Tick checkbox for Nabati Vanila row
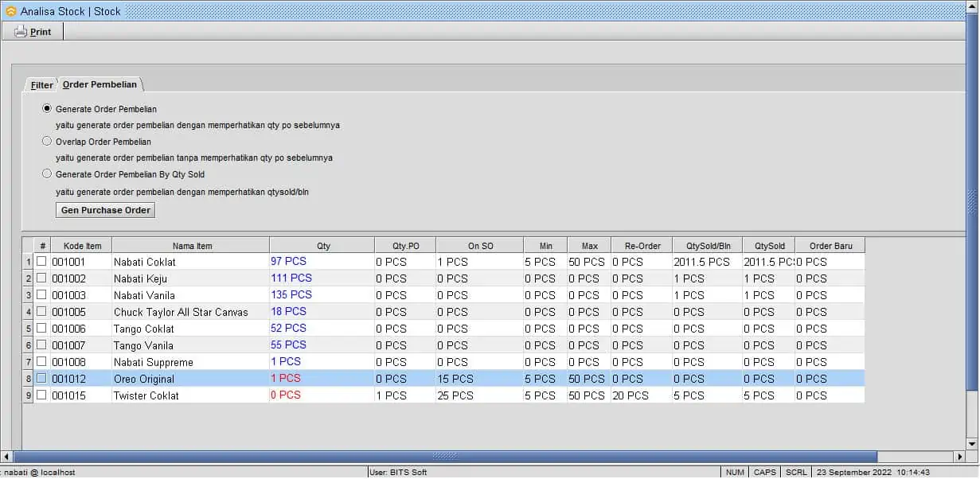This screenshot has height=479, width=980. point(41,295)
